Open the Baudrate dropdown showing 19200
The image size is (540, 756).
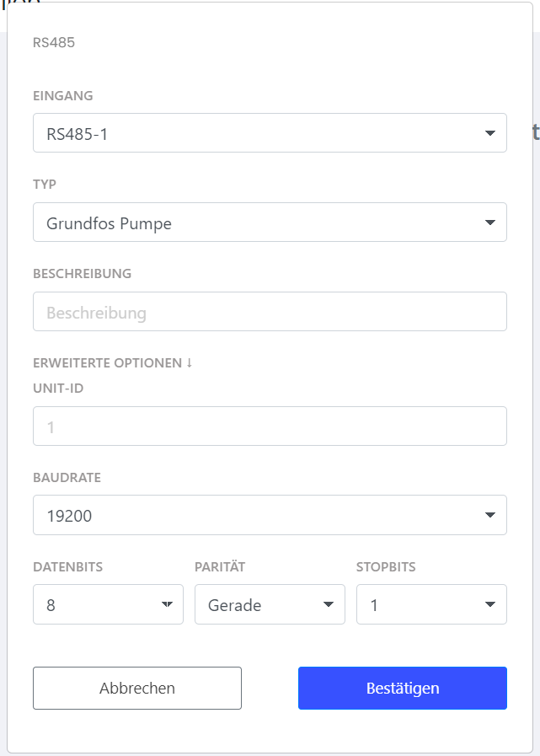pyautogui.click(x=253, y=515)
